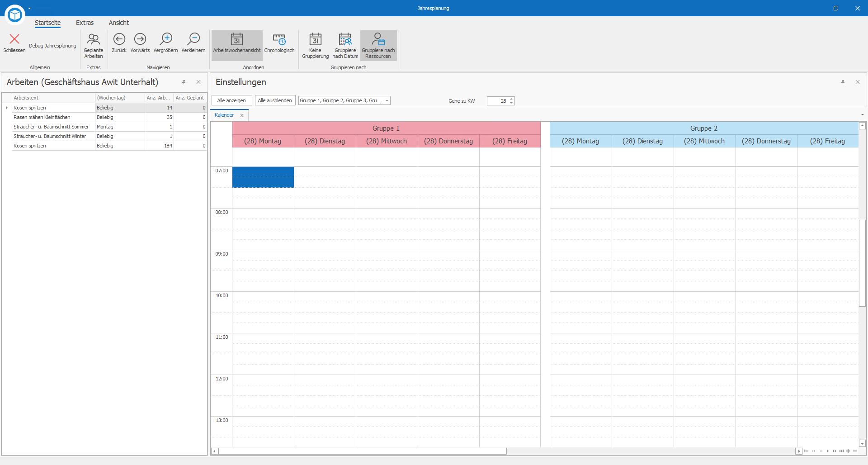Select (28) Freitag under Gruppe 2

(827, 141)
